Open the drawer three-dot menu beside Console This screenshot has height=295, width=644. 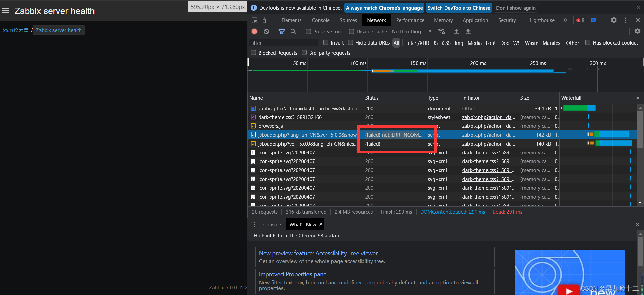(254, 224)
